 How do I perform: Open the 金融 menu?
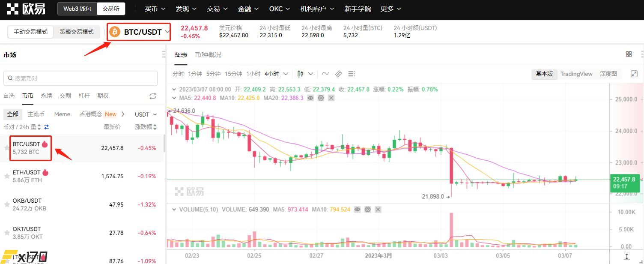click(x=248, y=9)
